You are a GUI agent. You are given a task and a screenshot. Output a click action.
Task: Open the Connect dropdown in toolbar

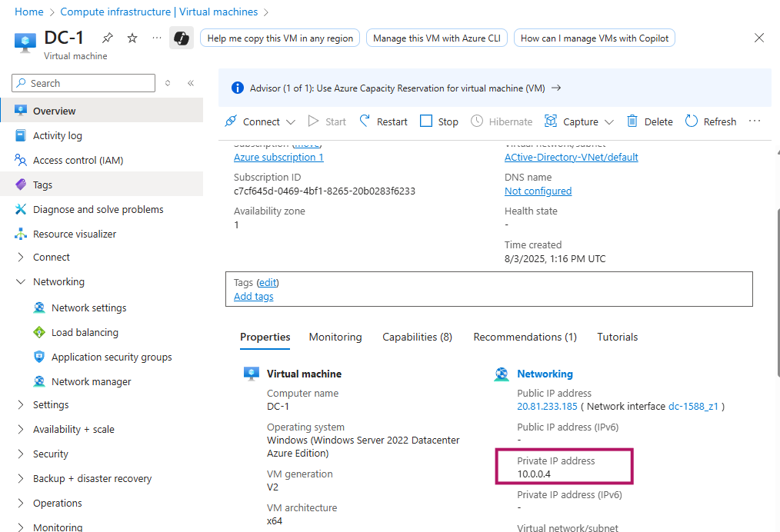click(260, 121)
